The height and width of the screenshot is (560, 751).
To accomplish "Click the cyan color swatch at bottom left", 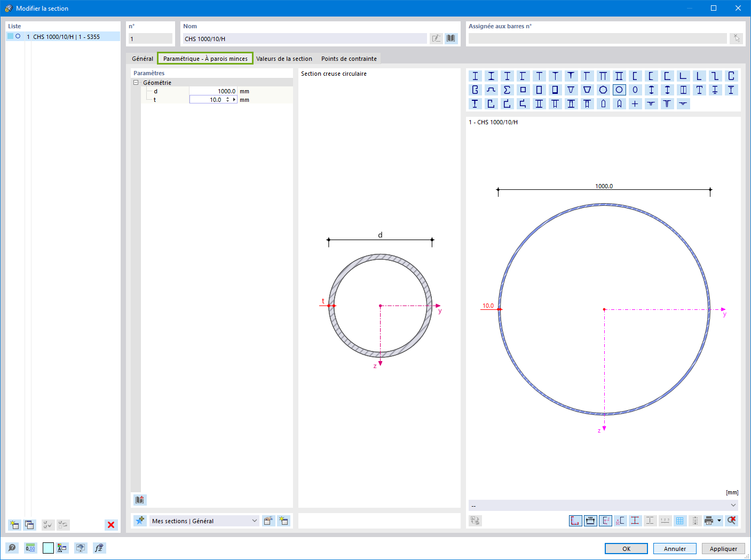I will coord(48,548).
